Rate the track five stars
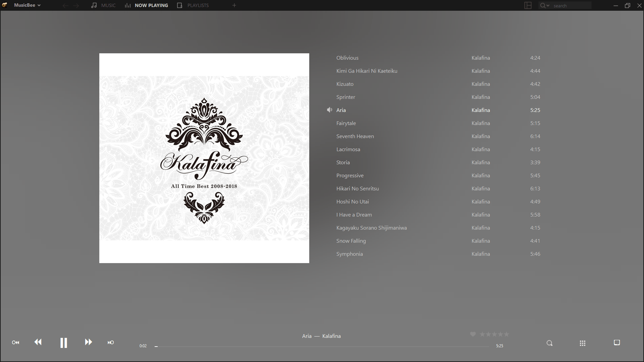The image size is (644, 362). pyautogui.click(x=506, y=334)
